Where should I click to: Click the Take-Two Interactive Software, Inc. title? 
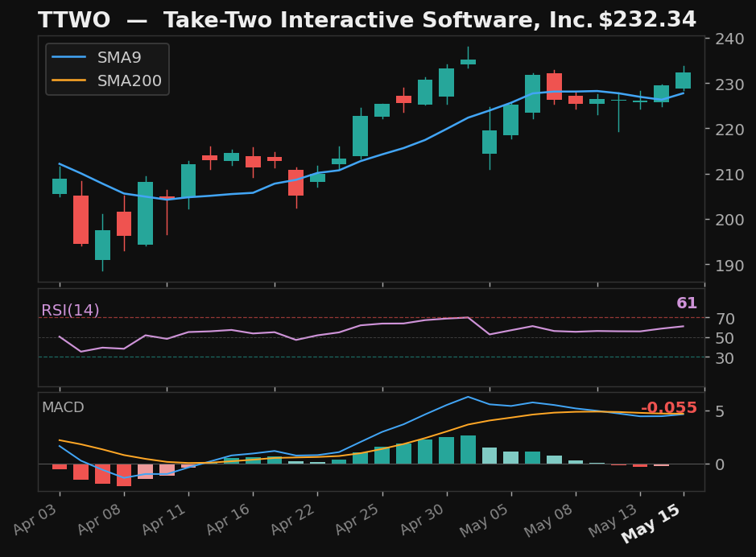[x=378, y=20]
